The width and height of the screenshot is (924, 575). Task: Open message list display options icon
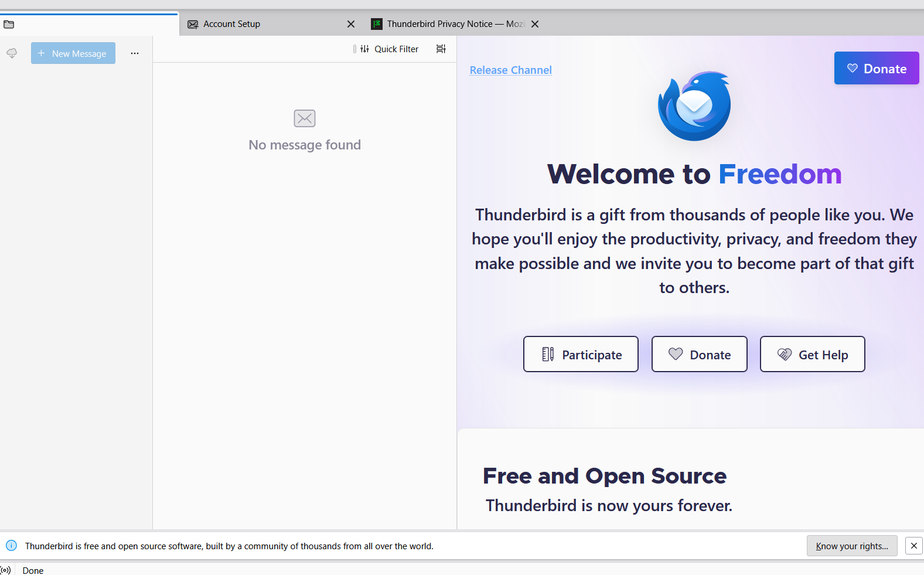coord(441,49)
